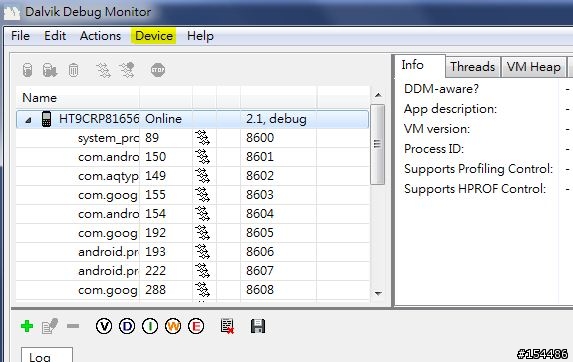This screenshot has height=362, width=573.
Task: Switch to the Threads tab
Action: (x=473, y=67)
